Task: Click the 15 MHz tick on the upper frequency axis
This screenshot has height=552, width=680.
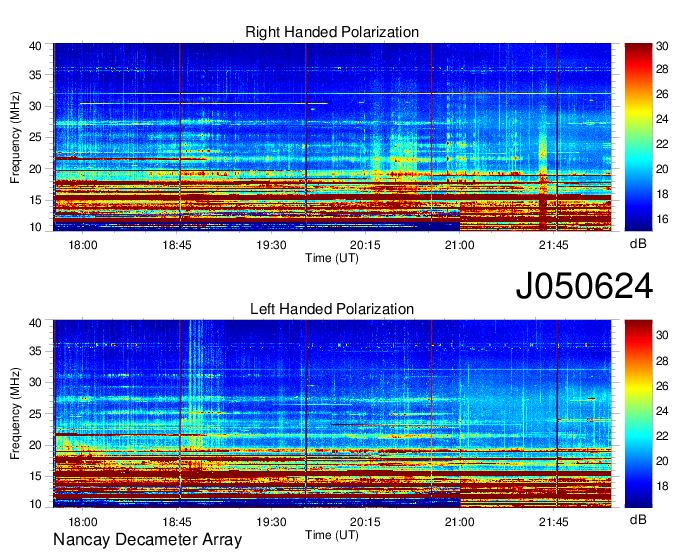Action: coord(35,200)
